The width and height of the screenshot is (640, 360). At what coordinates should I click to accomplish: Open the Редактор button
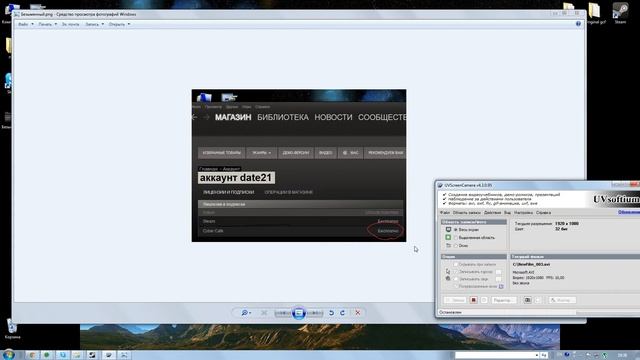pos(504,300)
